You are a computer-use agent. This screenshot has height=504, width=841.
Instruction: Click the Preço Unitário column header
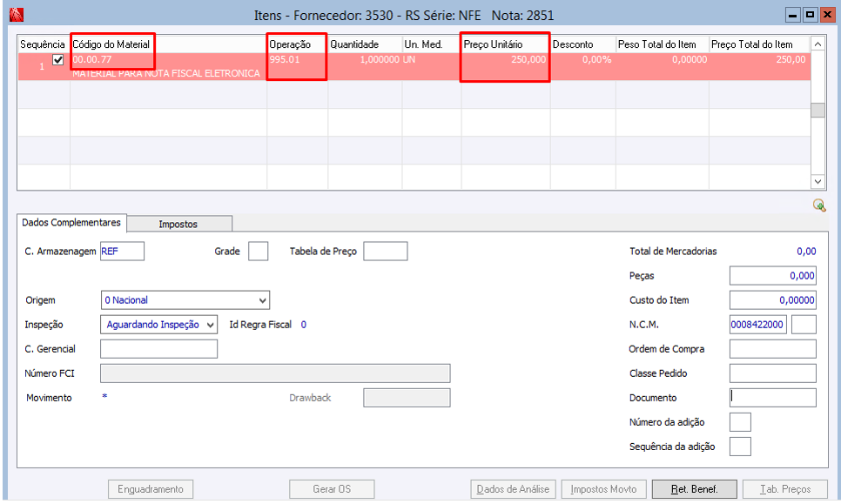[x=493, y=44]
